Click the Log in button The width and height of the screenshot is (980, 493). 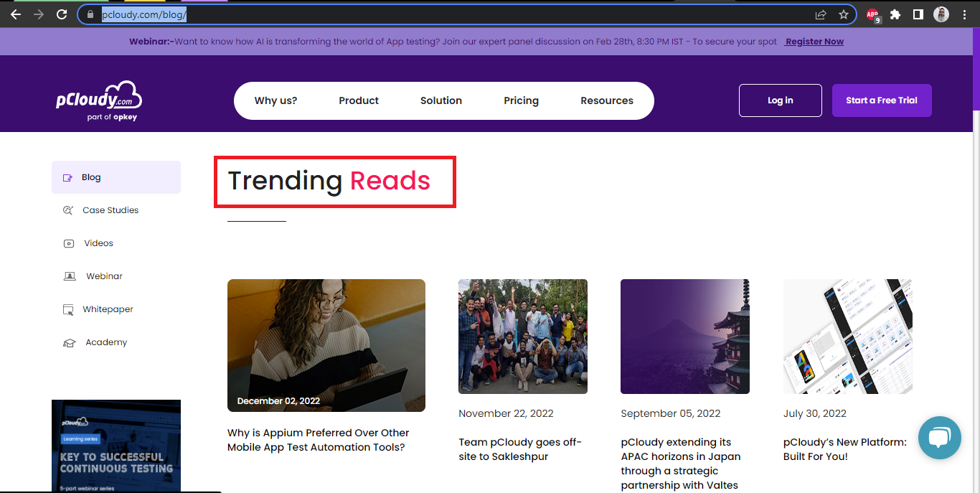[781, 100]
